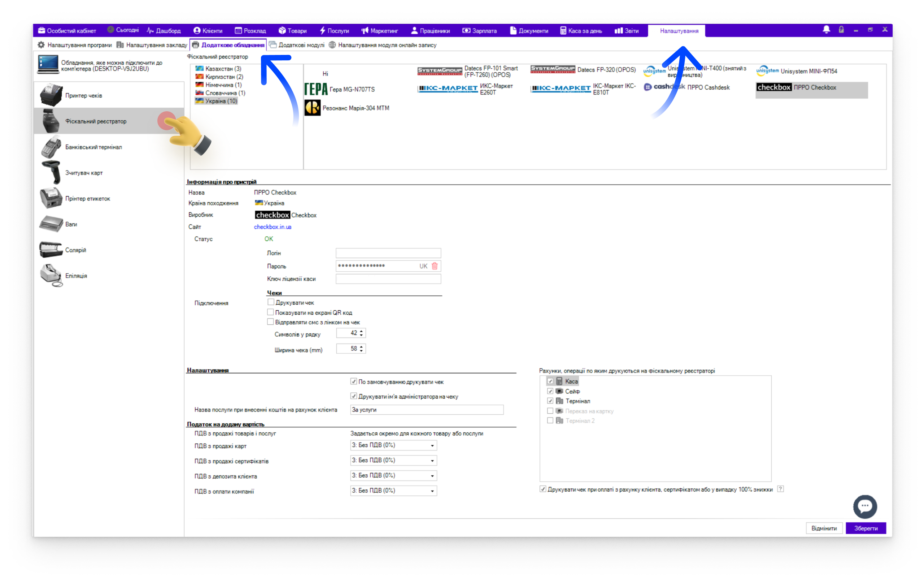The image size is (924, 578).
Task: Click the lock icon in title bar
Action: pyautogui.click(x=841, y=30)
